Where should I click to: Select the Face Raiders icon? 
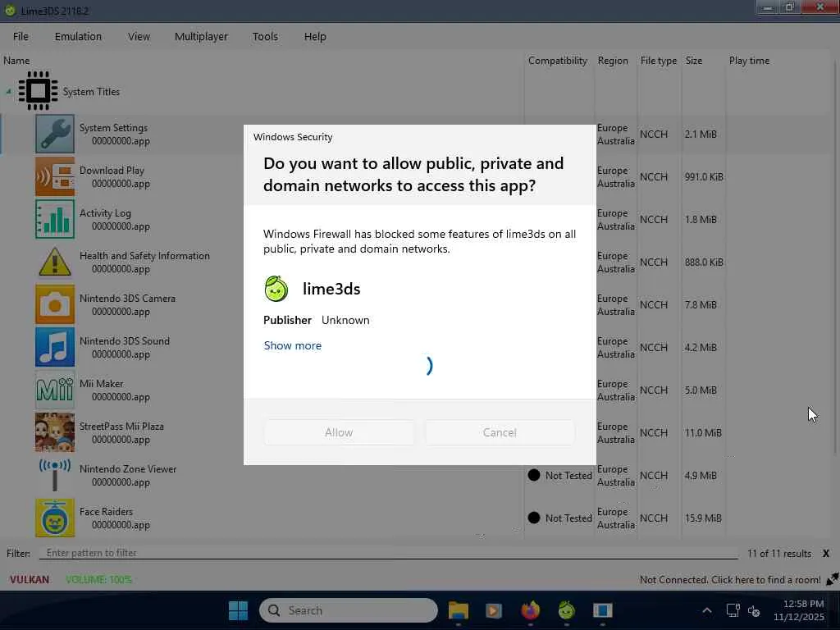point(55,518)
